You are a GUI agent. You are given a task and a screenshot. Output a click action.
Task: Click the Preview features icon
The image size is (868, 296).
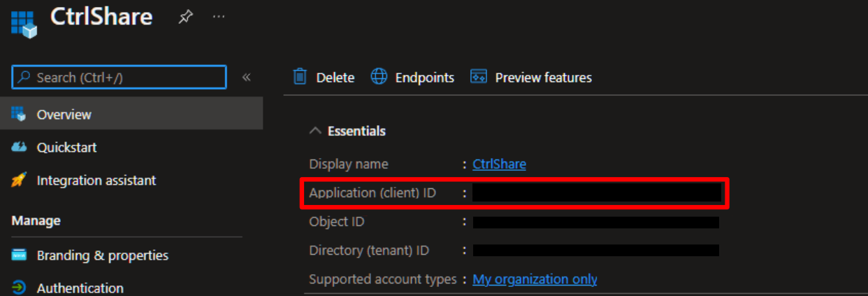[479, 77]
